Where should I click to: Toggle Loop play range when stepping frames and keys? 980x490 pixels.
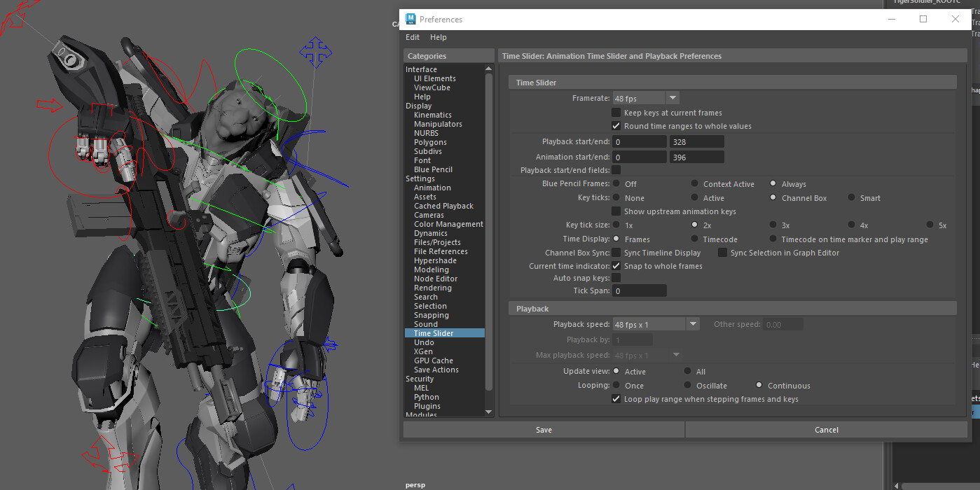(x=616, y=398)
